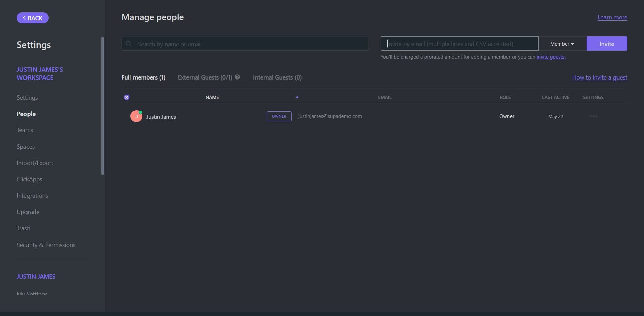The height and width of the screenshot is (316, 644).
Task: Switch to External Guests tab
Action: [x=205, y=77]
